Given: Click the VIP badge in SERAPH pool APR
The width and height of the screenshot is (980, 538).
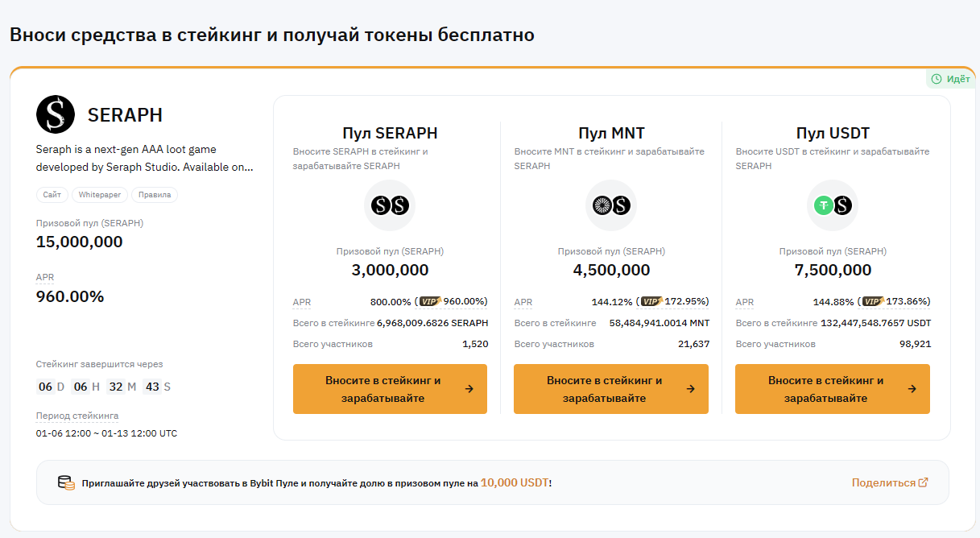Looking at the screenshot, I should pyautogui.click(x=429, y=302).
